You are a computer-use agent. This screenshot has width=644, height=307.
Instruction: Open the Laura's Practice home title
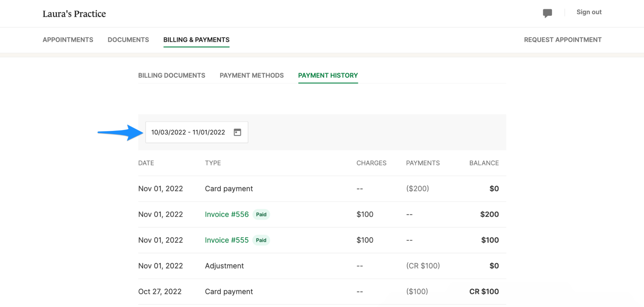(74, 14)
